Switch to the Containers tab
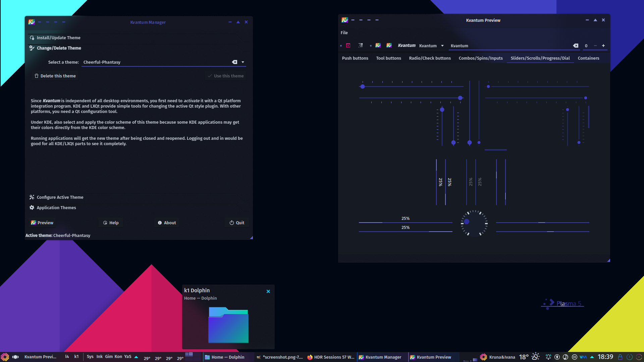 (x=588, y=58)
